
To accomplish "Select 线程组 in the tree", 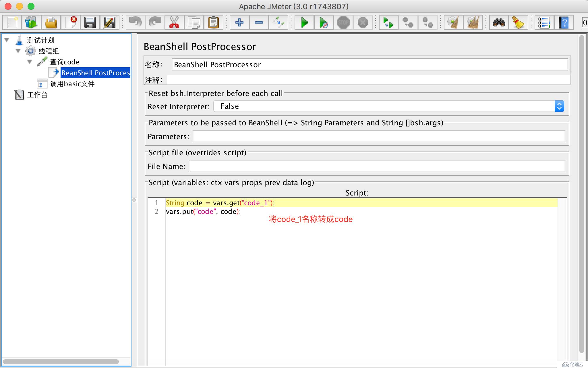I will tap(49, 51).
